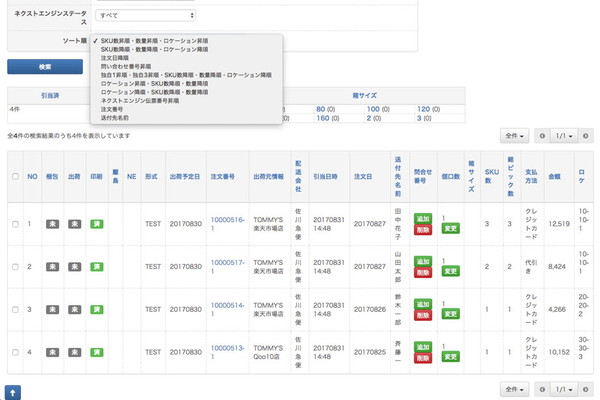Viewport: 600px width, 400px height.
Task: Sort by 出荷予定日 column header
Action: tap(185, 176)
